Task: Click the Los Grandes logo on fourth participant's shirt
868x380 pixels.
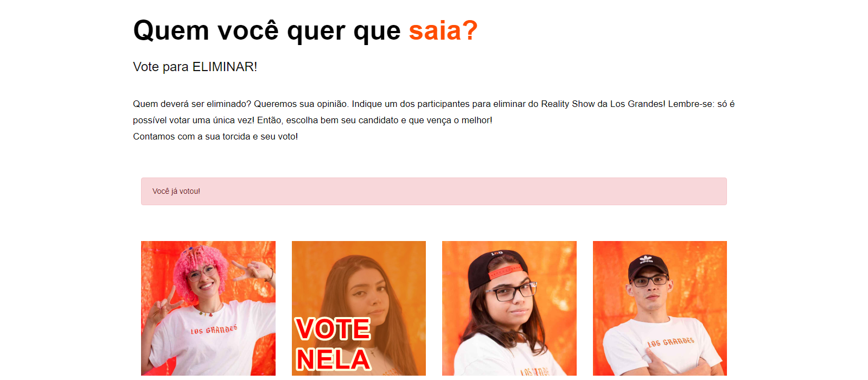Action: 671,342
